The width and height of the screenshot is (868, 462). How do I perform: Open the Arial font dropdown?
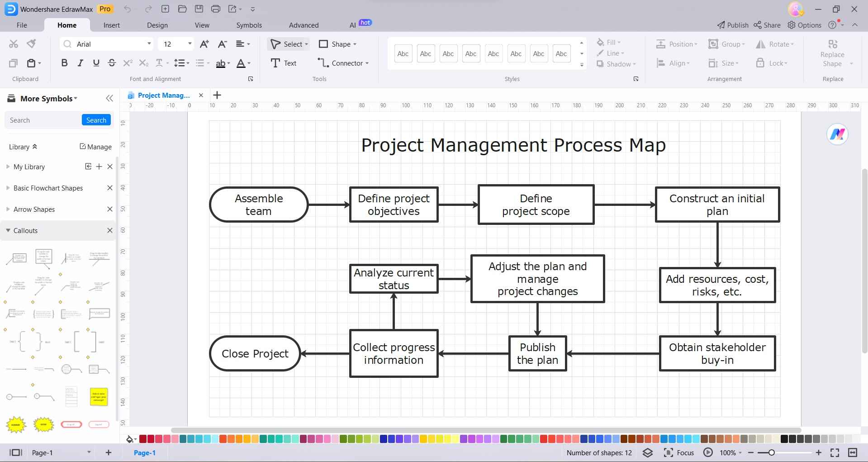[149, 44]
